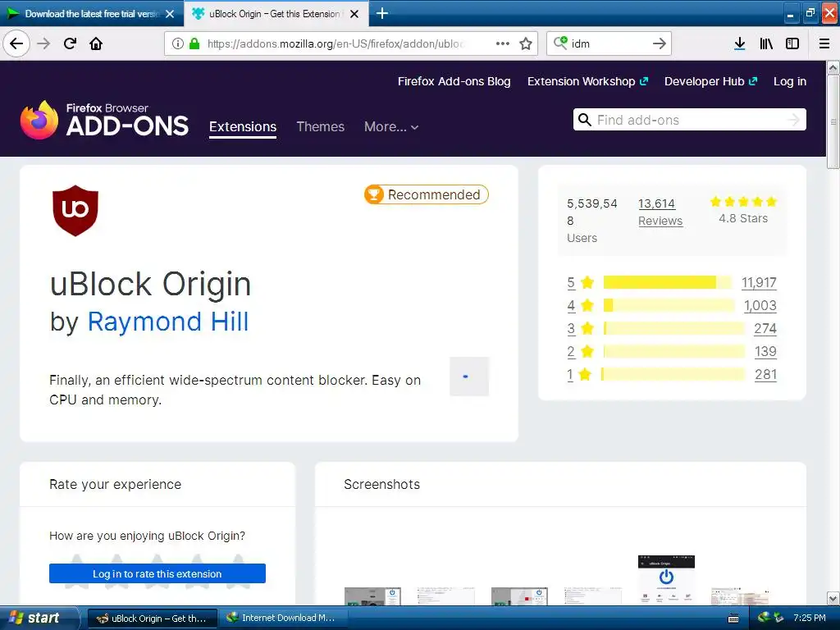Screen dimensions: 840x630
Task: Close the uBlock Origin tab
Action: click(354, 14)
